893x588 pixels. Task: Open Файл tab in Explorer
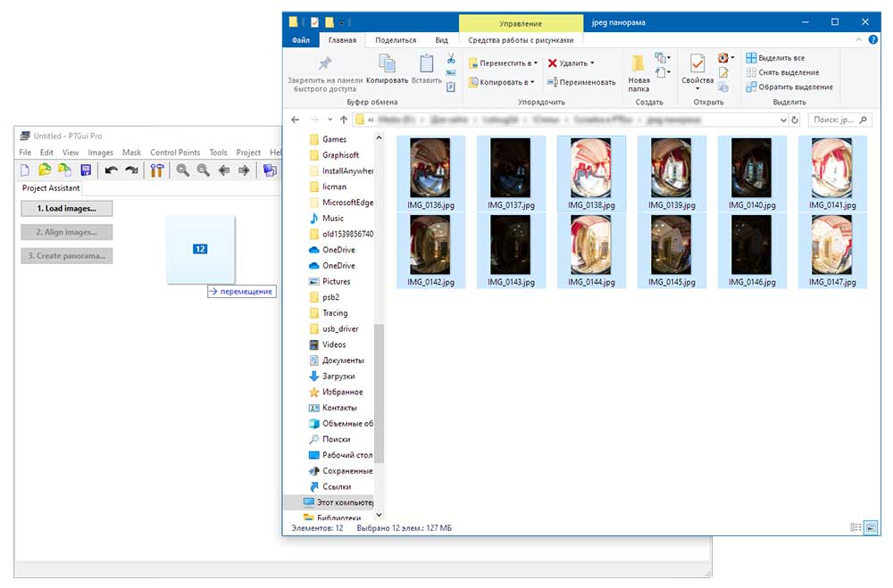[301, 40]
